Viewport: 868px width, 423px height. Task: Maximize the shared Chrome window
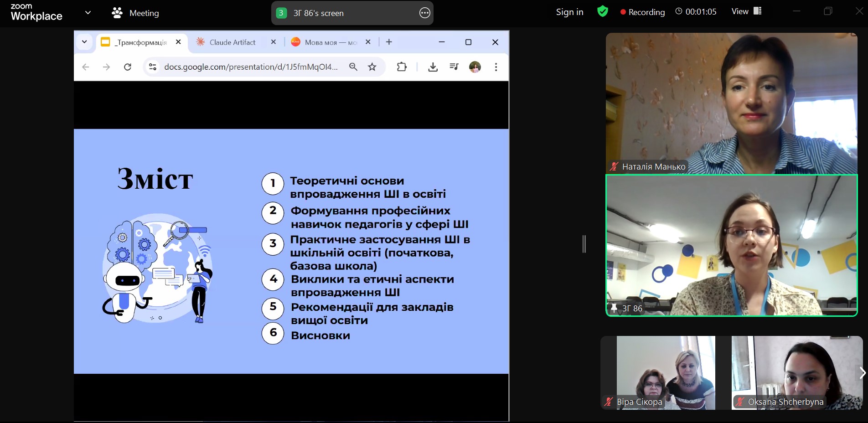point(468,42)
